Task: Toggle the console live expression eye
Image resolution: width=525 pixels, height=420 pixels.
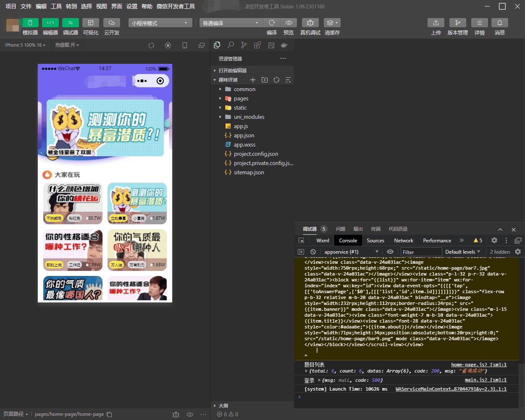Action: tap(390, 252)
